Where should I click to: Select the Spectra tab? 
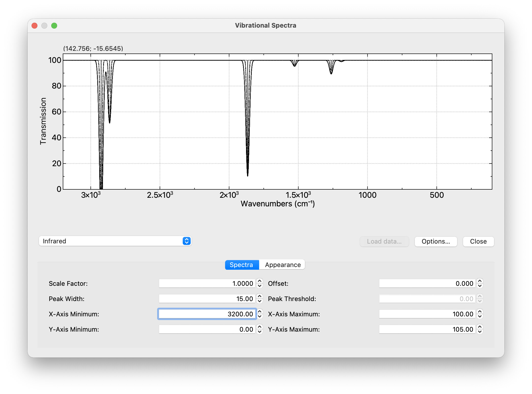pyautogui.click(x=241, y=265)
